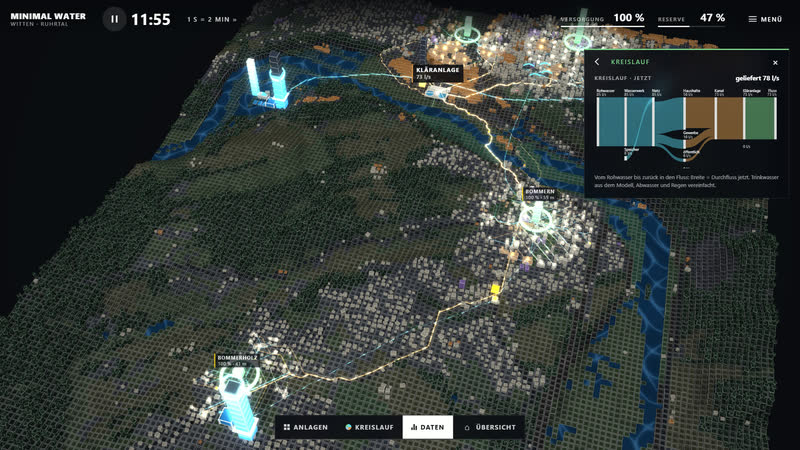Click the home icon on ÜBERSICHT tab
800x450 pixels.
pyautogui.click(x=467, y=428)
